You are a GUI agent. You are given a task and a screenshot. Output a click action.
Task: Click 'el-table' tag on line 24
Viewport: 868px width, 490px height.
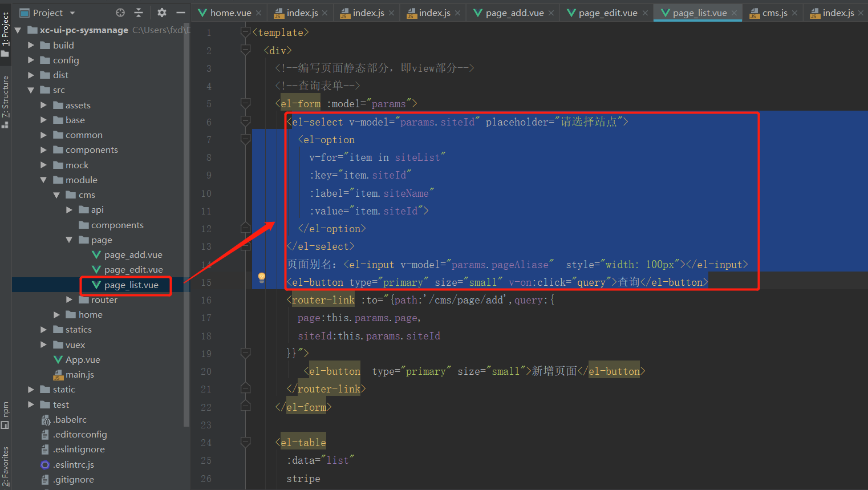(x=303, y=443)
